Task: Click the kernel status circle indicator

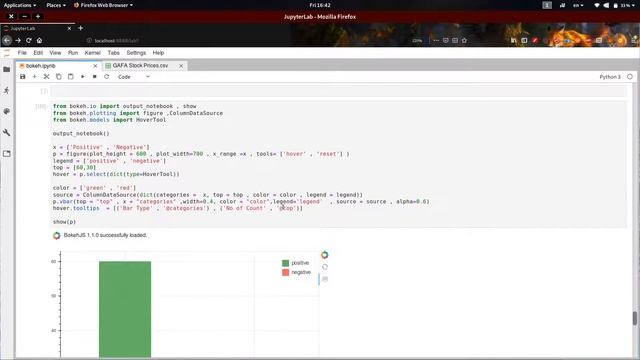Action: [630, 77]
